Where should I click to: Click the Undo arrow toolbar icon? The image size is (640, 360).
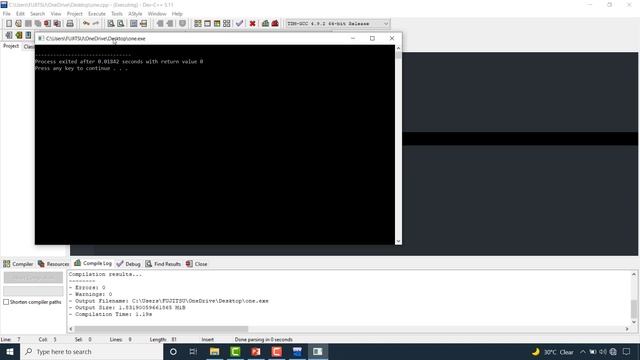pos(86,24)
